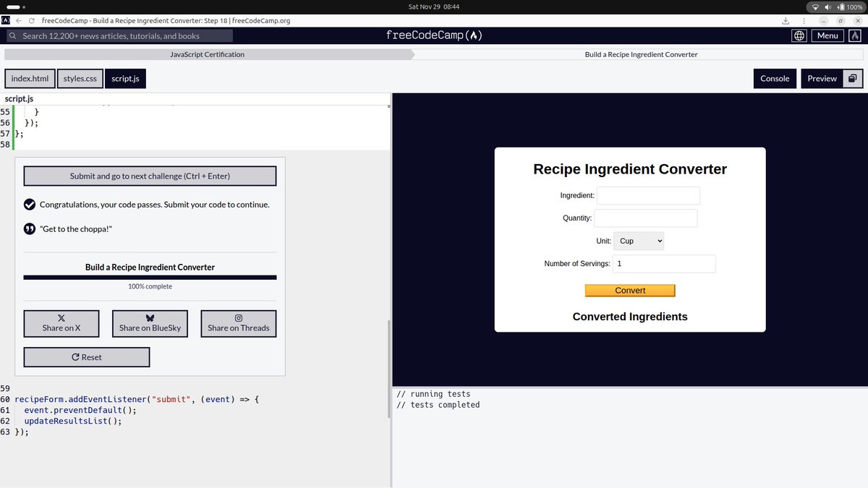Click the Converted Ingredients heading
This screenshot has width=868, height=488.
click(x=630, y=317)
